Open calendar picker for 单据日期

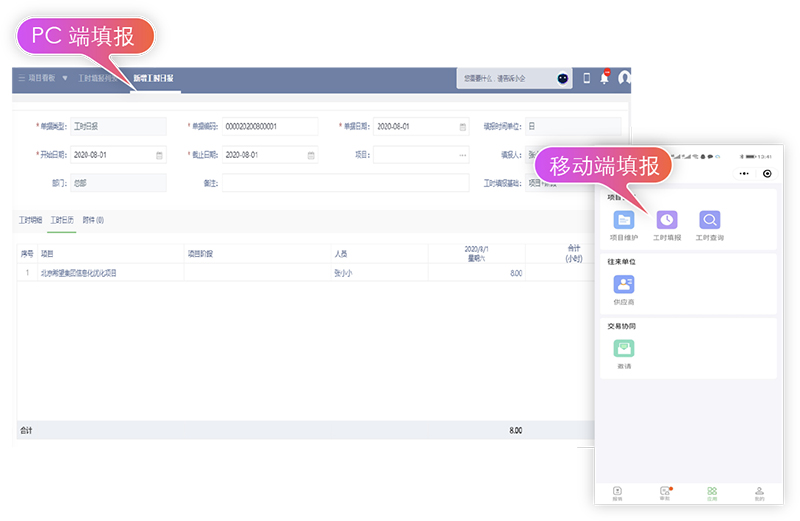tap(463, 127)
